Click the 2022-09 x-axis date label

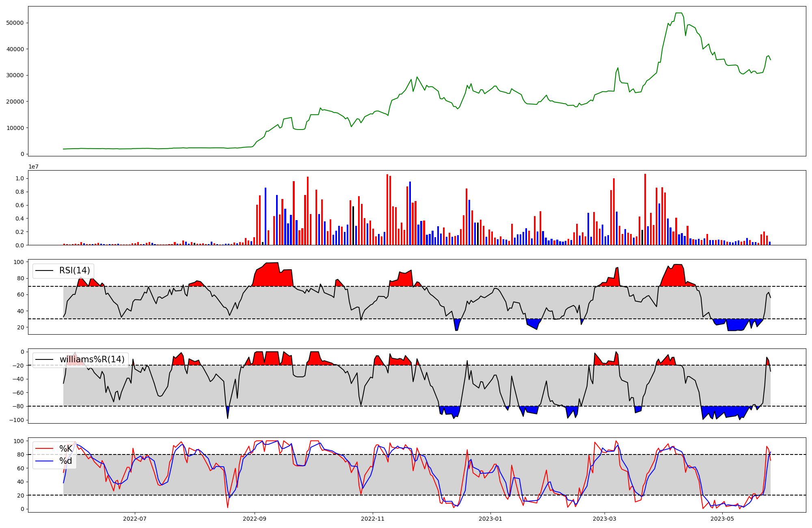click(255, 519)
